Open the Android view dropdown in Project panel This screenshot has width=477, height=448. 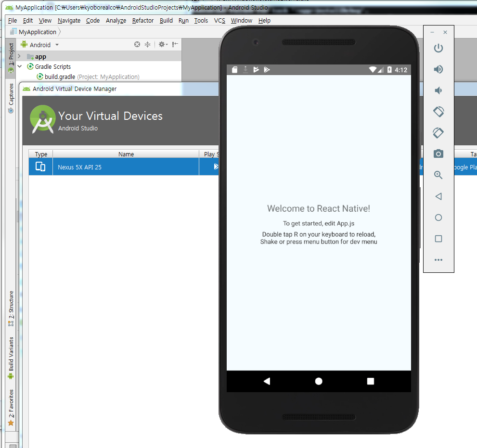[40, 45]
